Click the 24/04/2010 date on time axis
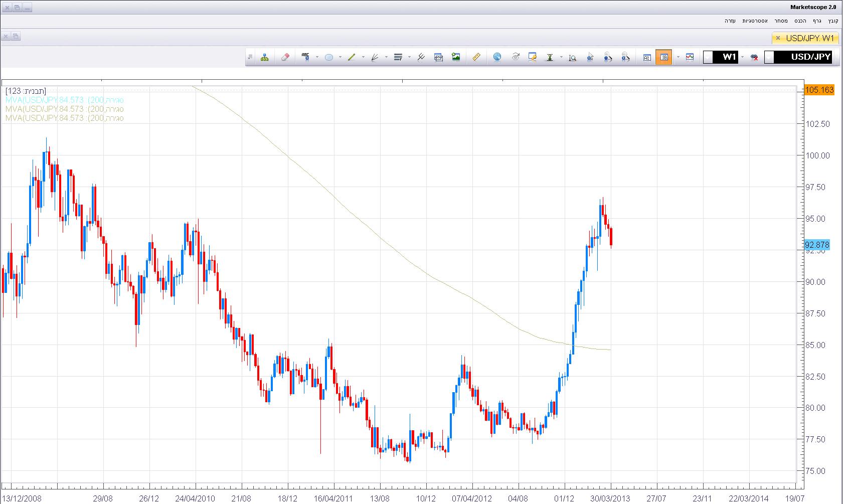 (x=195, y=498)
